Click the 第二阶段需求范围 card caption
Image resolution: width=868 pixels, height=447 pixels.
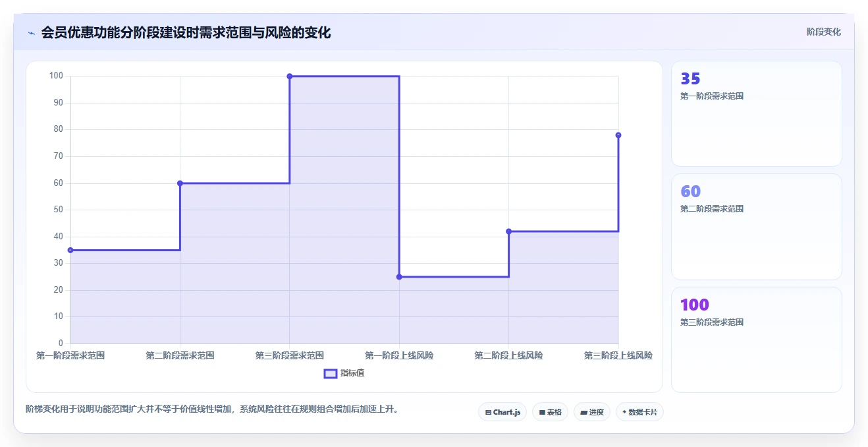pos(712,209)
